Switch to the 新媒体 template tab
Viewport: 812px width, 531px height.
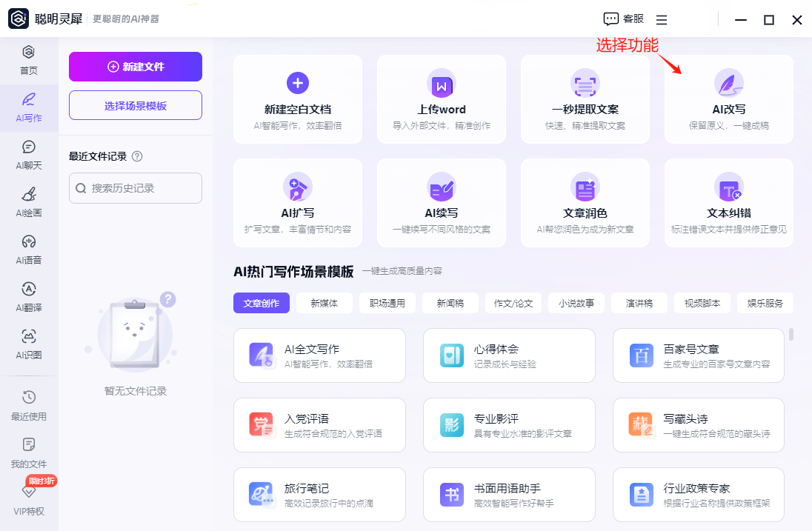[324, 303]
